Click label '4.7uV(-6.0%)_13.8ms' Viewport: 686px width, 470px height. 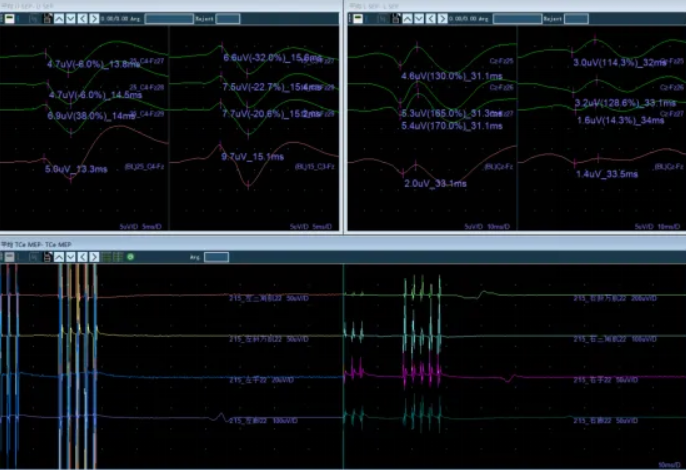(94, 64)
